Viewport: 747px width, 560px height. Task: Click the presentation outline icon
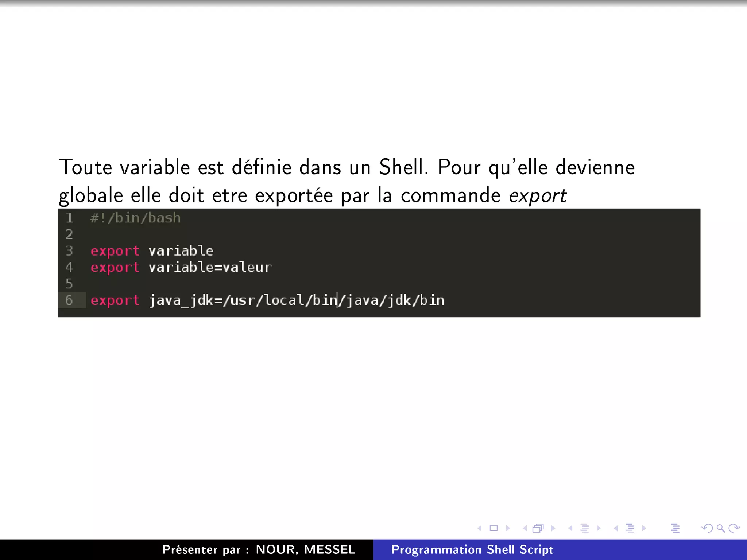point(675,528)
